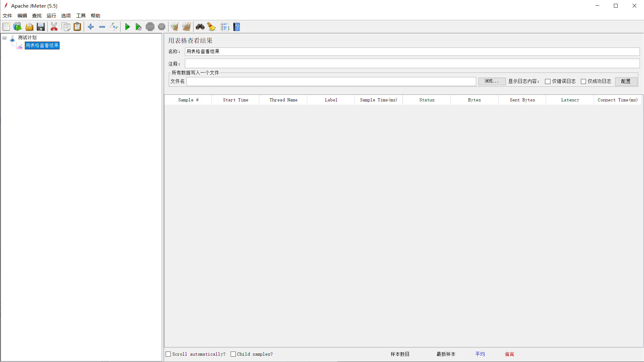
Task: Open the 运行 menu
Action: click(x=51, y=16)
